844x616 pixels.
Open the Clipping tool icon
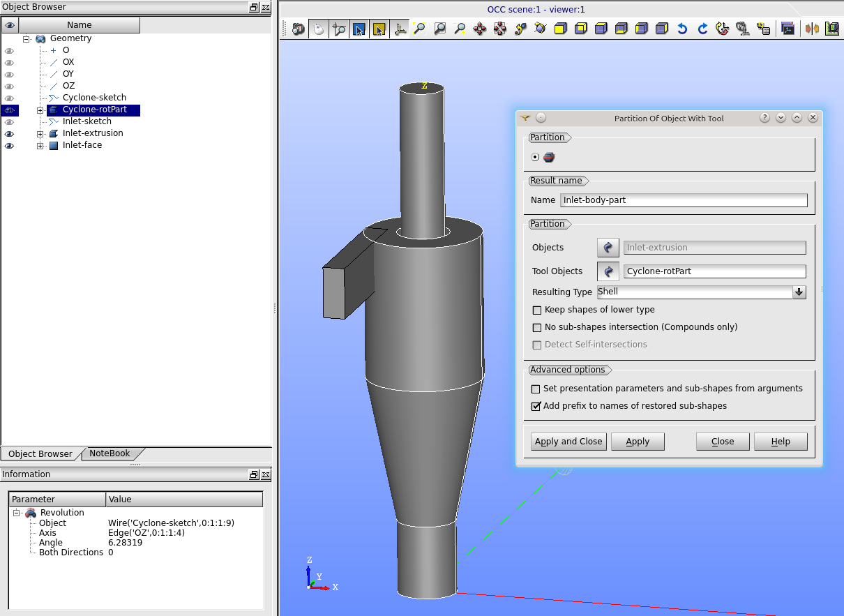point(812,29)
